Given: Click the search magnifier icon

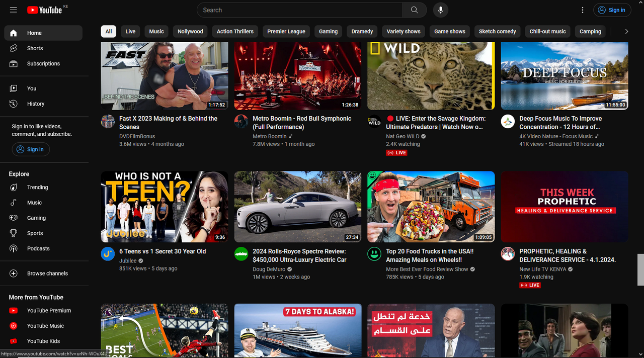Looking at the screenshot, I should [414, 10].
